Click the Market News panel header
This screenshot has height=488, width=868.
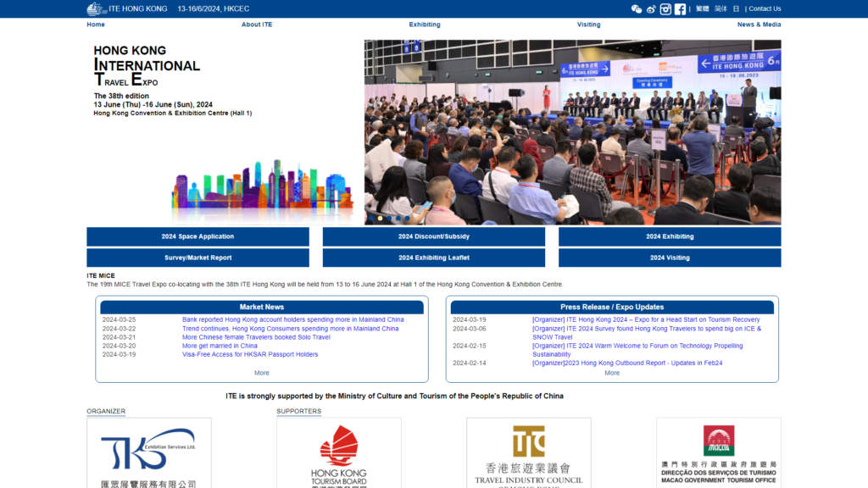(x=261, y=307)
